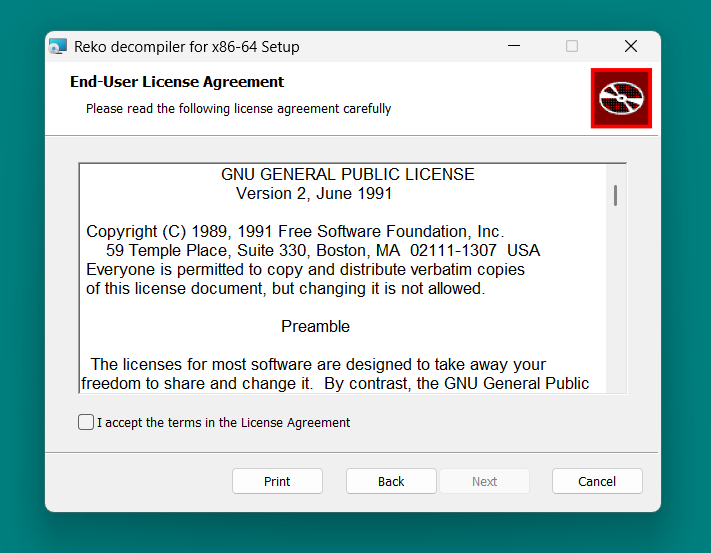Click the 'Preamble' heading in the license

click(315, 326)
